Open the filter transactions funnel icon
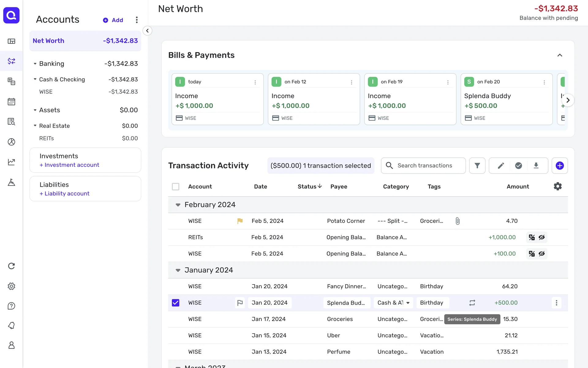Image resolution: width=588 pixels, height=368 pixels. point(477,166)
